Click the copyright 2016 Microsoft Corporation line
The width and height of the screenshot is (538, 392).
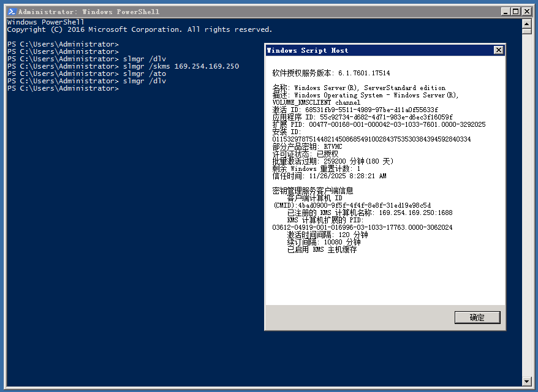140,29
